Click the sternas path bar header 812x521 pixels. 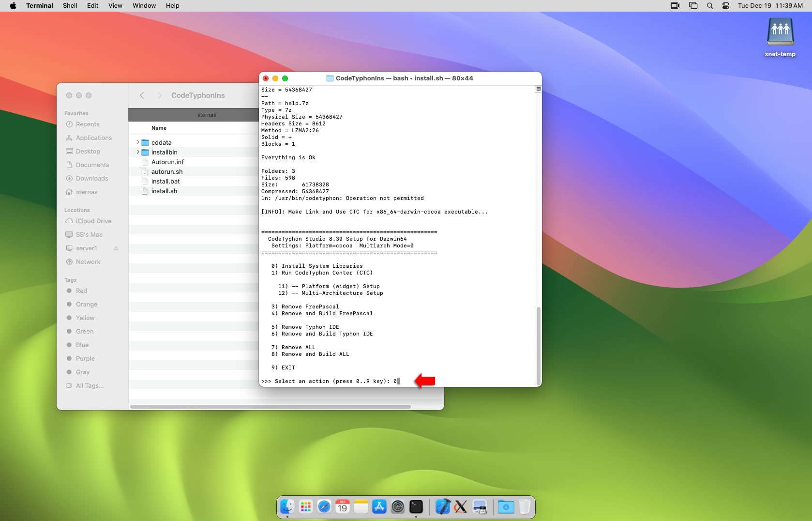(194, 115)
